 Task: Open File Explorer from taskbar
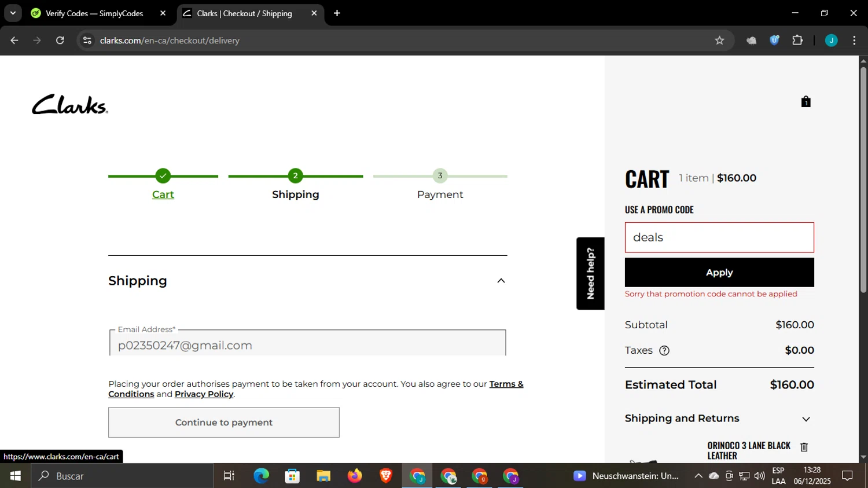coord(323,476)
